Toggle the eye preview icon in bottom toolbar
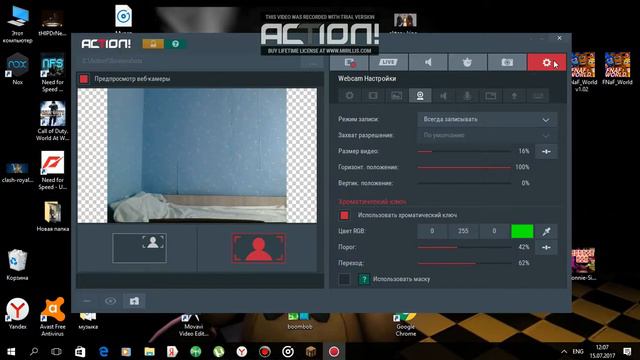Viewport: 640px width, 360px height. [110, 301]
